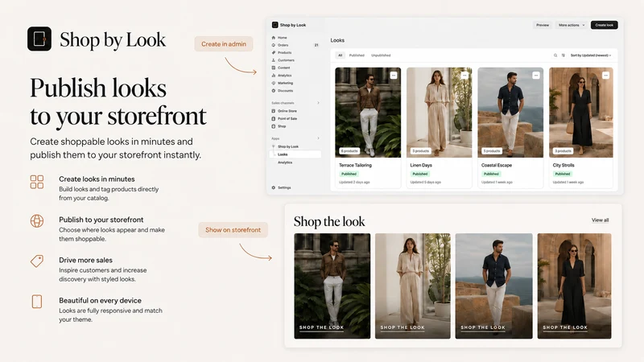Click the Create looks in minutes grid icon

37,182
